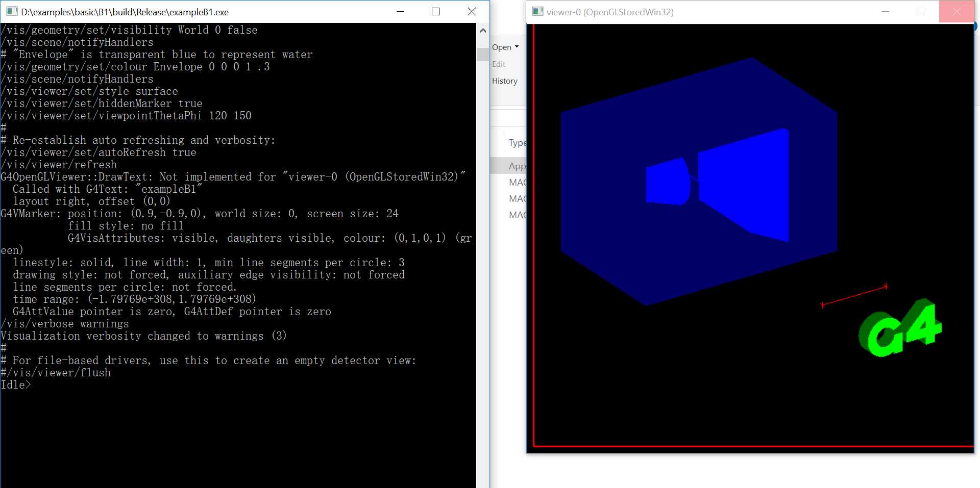Click the Idle> command prompt line

(16, 385)
